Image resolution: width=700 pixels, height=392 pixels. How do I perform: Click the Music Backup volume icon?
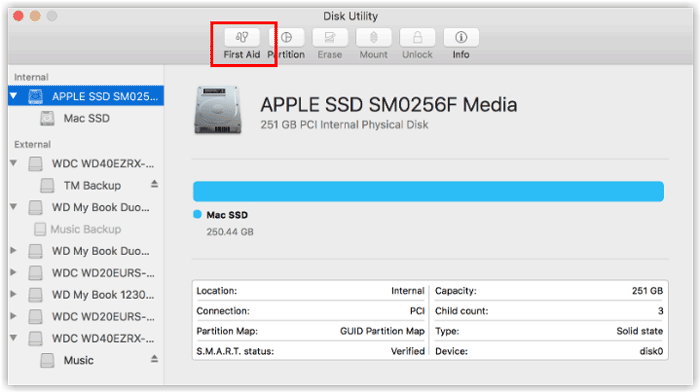point(40,229)
